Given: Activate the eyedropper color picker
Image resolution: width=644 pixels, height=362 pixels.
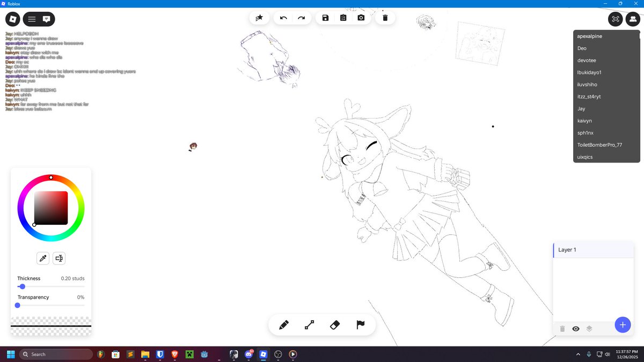Looking at the screenshot, I should click(x=43, y=258).
